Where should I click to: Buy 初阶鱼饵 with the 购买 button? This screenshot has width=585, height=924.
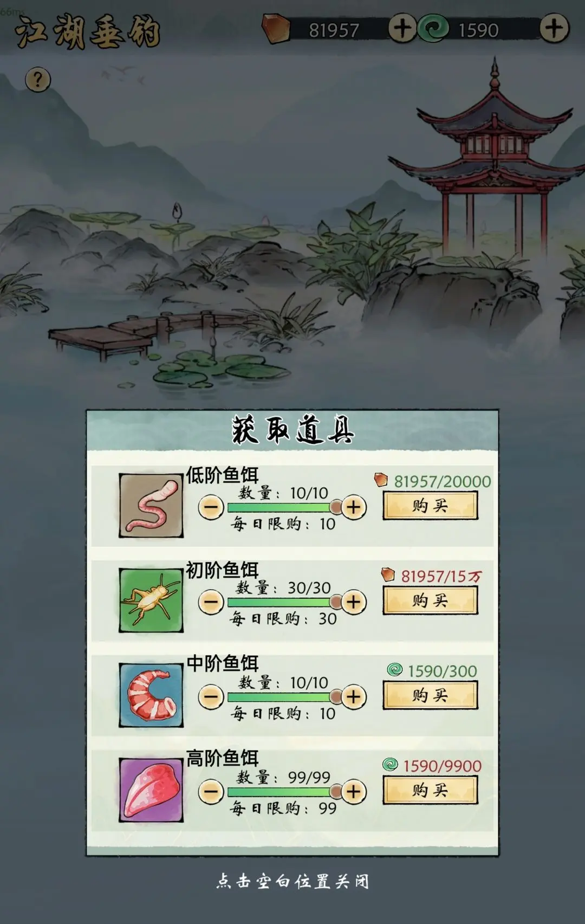(x=430, y=600)
